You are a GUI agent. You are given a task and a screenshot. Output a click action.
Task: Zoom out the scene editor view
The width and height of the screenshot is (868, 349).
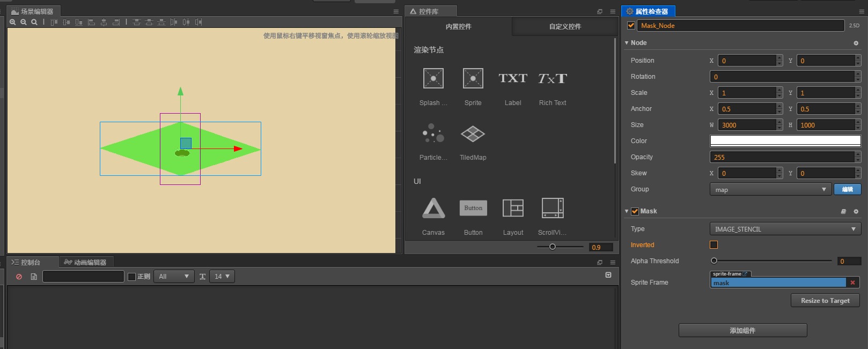[x=24, y=22]
